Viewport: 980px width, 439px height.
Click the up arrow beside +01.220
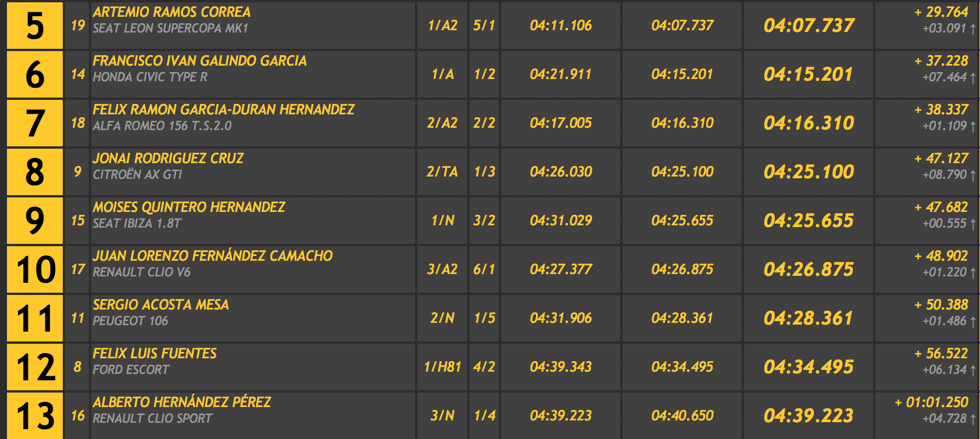coord(973,273)
